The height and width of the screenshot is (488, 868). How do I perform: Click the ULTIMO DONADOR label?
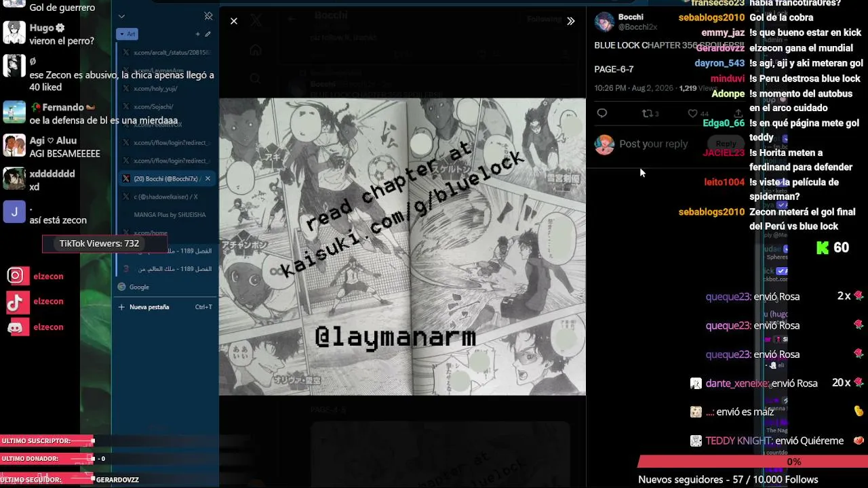[x=31, y=459]
